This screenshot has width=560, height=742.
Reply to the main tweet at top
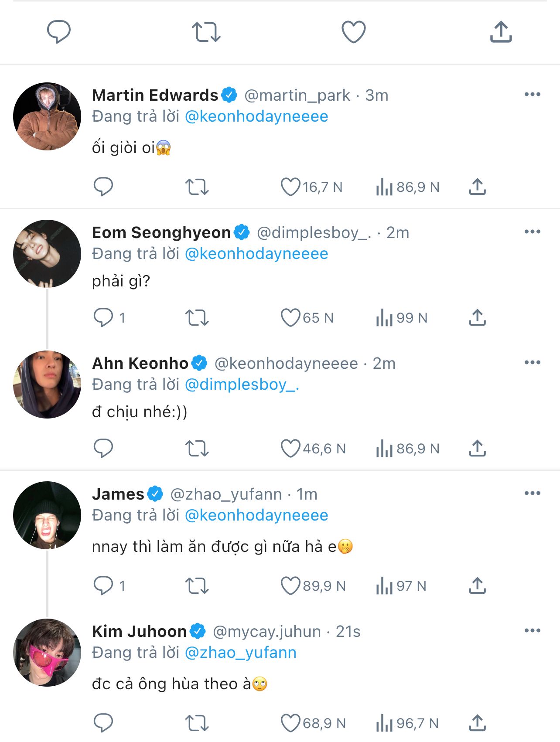click(59, 32)
